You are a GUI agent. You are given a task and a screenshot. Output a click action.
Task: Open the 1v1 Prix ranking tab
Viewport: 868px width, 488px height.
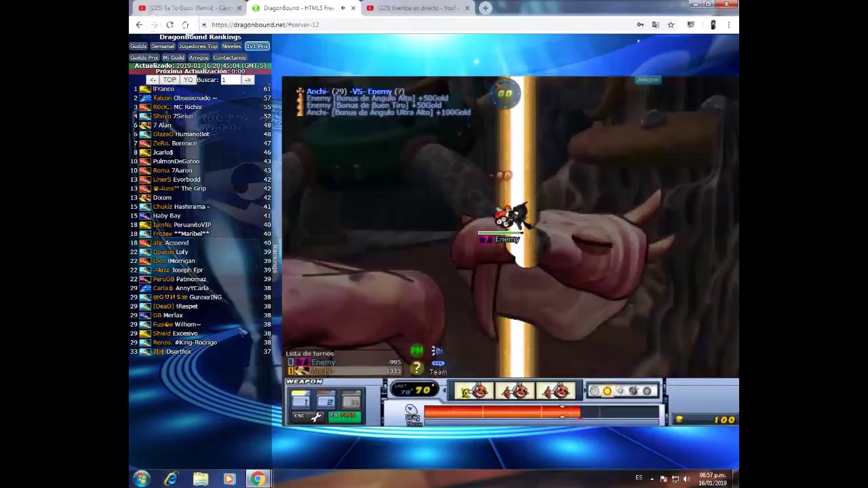coord(257,46)
